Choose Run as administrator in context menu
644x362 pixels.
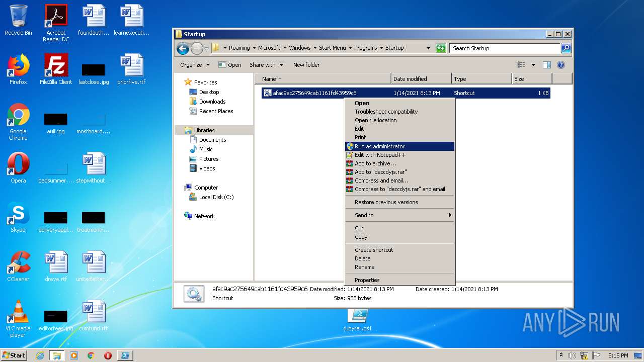[x=399, y=146]
